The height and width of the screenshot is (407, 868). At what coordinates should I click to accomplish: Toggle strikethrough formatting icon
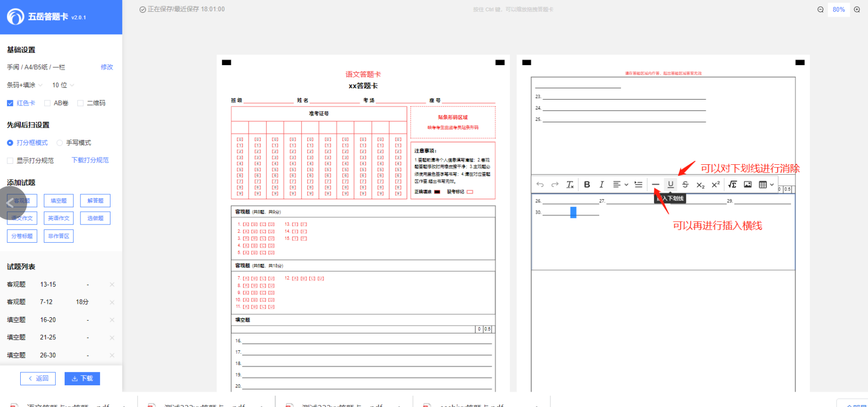pyautogui.click(x=685, y=185)
